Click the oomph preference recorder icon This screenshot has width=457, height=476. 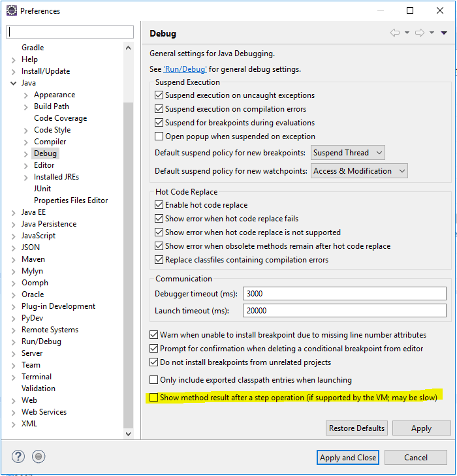(x=39, y=456)
